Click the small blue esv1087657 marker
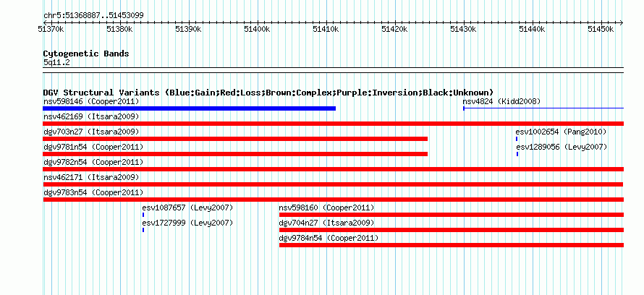Image resolution: width=644 pixels, height=295 pixels. point(143,215)
